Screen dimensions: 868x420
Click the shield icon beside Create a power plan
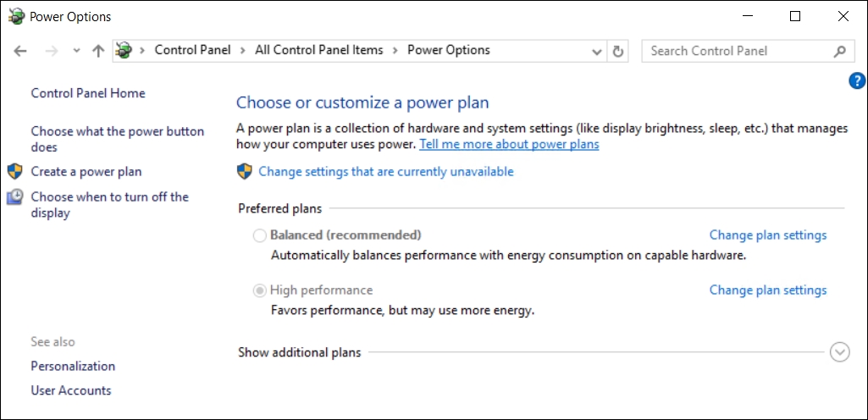[14, 172]
